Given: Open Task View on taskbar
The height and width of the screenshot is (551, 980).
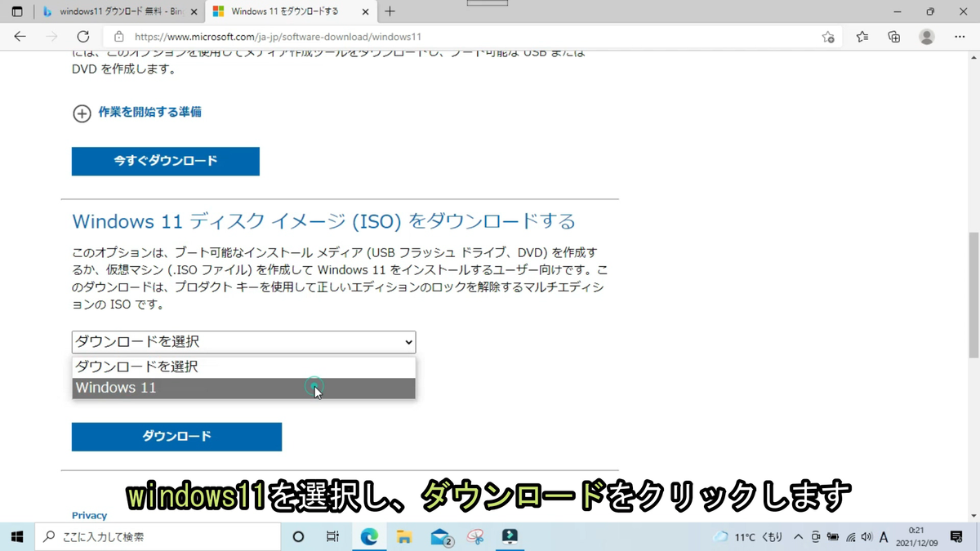Looking at the screenshot, I should coord(332,536).
